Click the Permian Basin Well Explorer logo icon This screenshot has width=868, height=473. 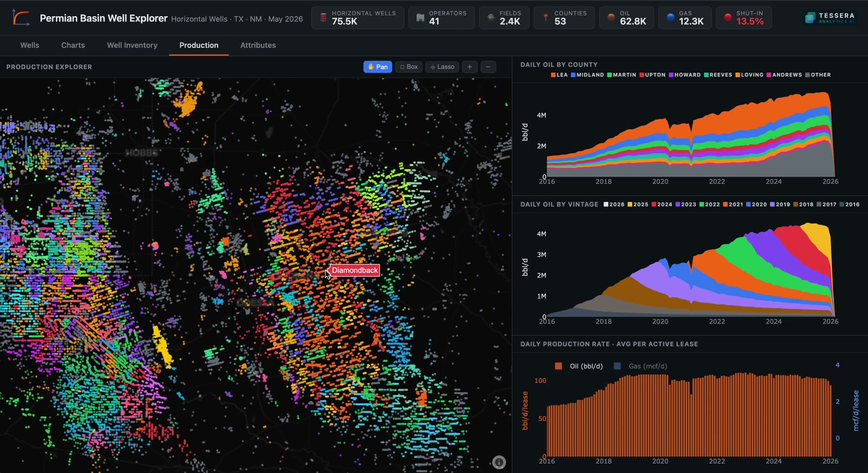click(x=21, y=18)
